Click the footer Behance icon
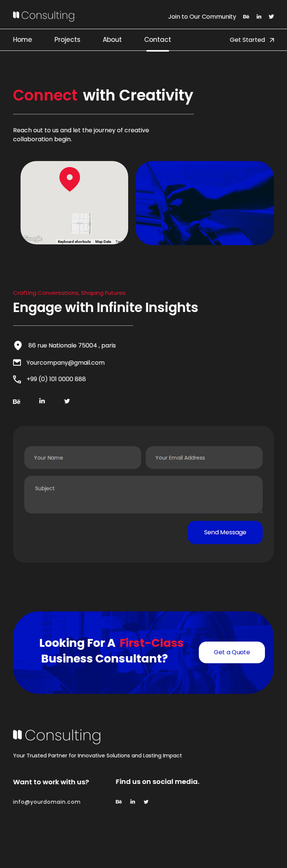Viewport: 287px width, 868px height. 118,802
